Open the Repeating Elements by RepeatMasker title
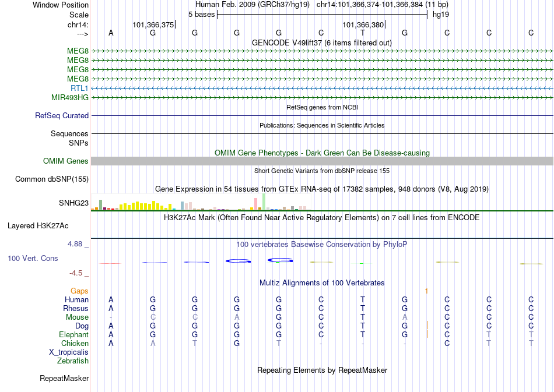554x392 pixels. [322, 370]
